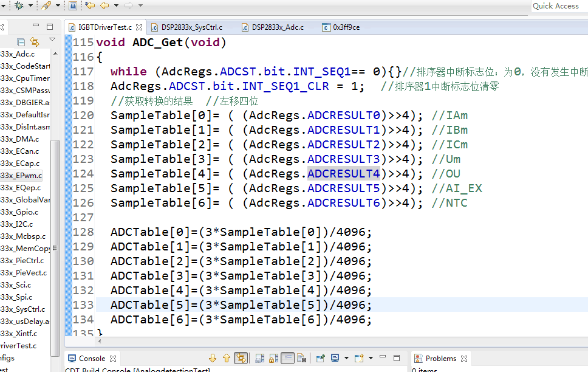The height and width of the screenshot is (372, 588).
Task: Click the Quick Access search field
Action: click(x=559, y=5)
